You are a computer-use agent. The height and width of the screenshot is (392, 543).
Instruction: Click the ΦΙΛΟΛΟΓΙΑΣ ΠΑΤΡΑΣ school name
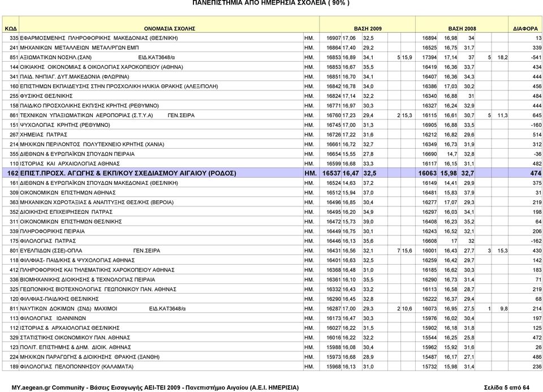(48, 242)
